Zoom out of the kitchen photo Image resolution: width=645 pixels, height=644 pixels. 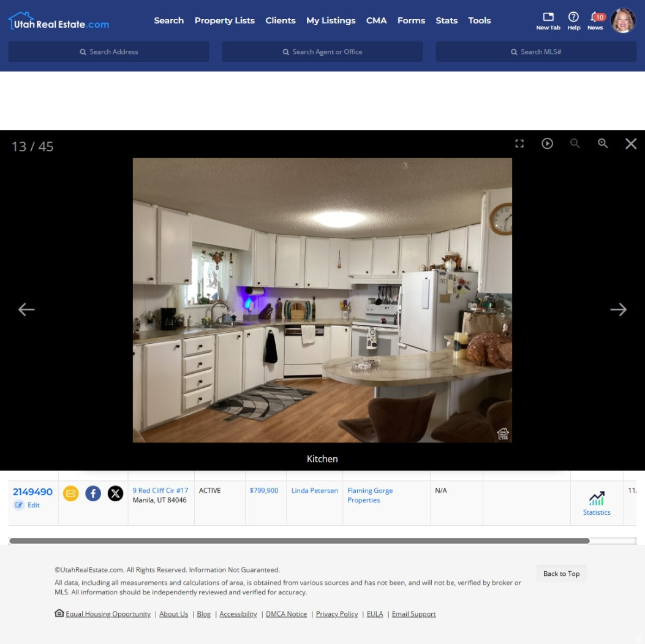coord(575,143)
